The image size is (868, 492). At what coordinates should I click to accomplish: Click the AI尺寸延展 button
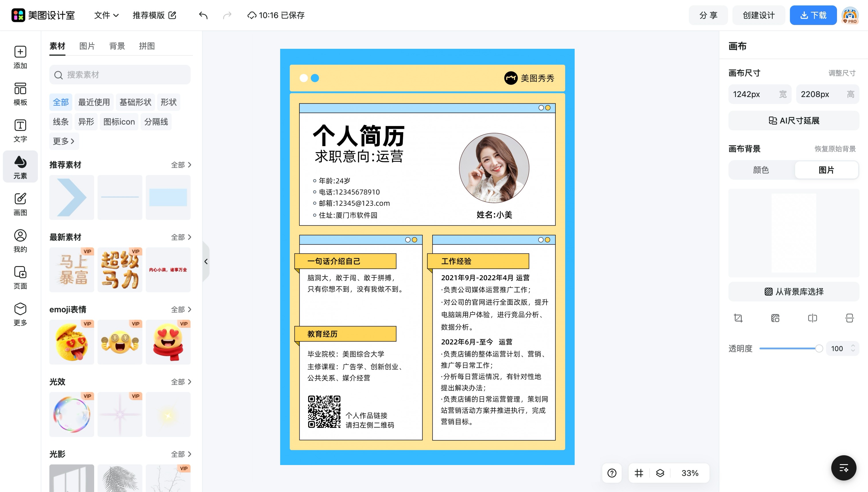[x=793, y=121]
